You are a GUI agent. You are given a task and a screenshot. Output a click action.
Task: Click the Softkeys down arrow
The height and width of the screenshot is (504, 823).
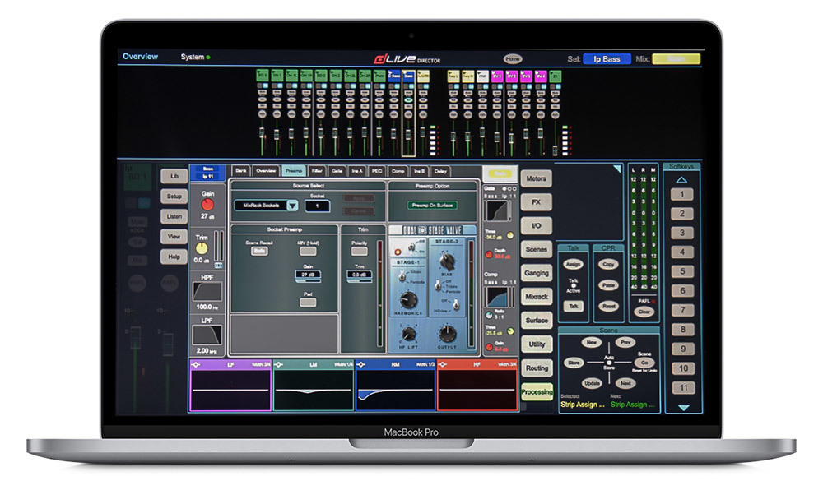[683, 407]
